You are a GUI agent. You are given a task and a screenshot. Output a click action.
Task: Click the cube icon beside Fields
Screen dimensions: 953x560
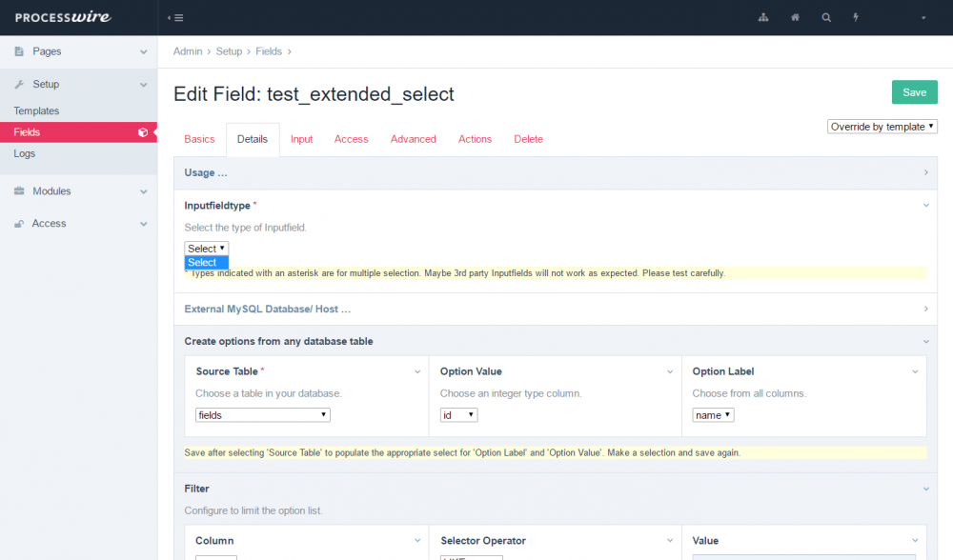point(143,132)
